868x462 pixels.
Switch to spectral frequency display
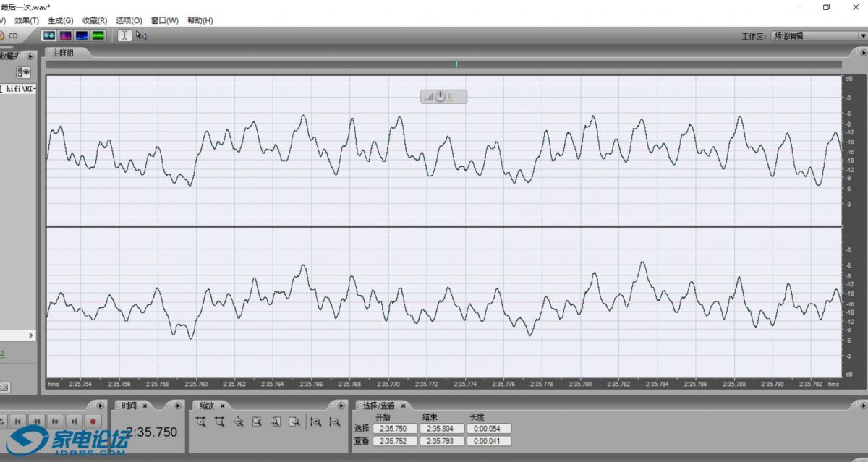[x=66, y=35]
